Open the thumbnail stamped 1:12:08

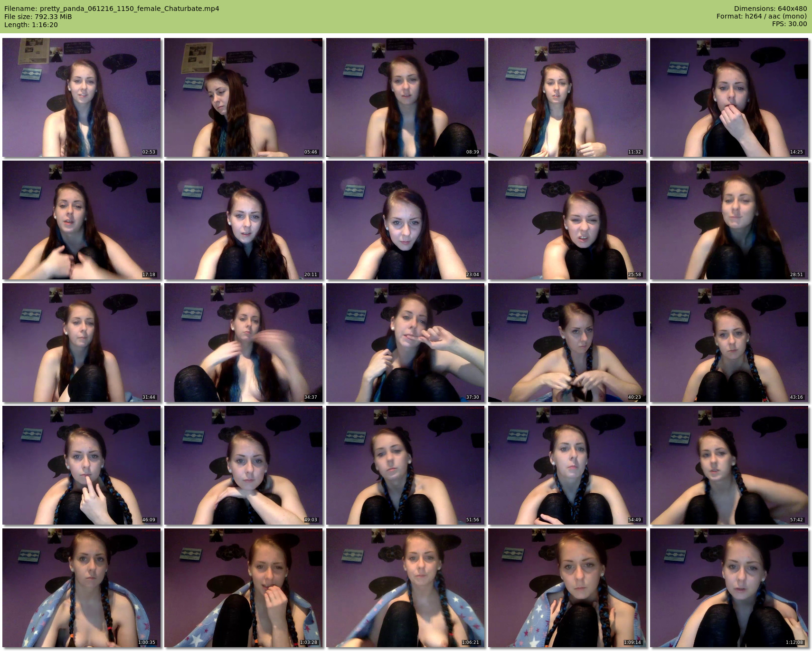point(729,588)
